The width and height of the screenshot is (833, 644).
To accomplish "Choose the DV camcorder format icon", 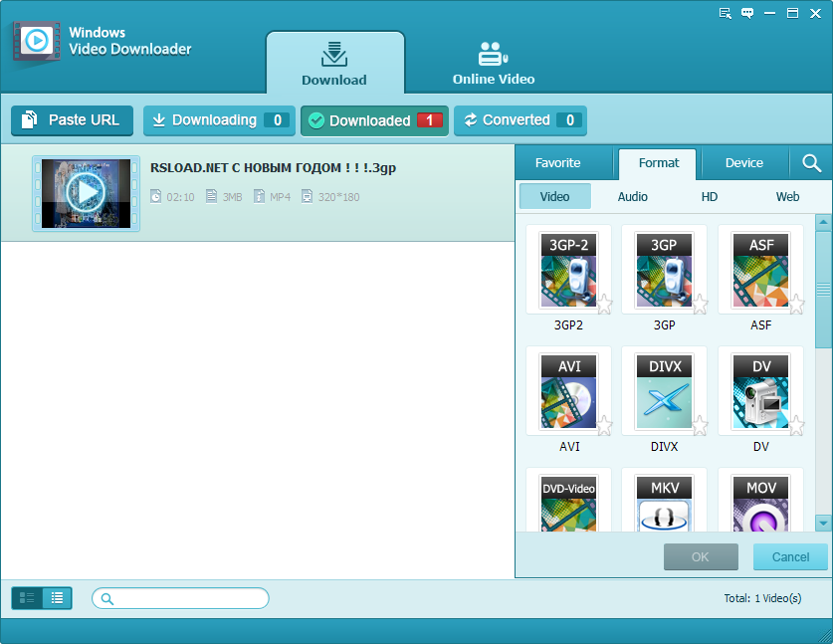I will (x=760, y=391).
